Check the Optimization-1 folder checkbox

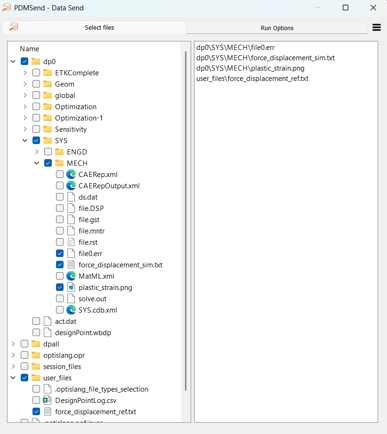coord(36,118)
